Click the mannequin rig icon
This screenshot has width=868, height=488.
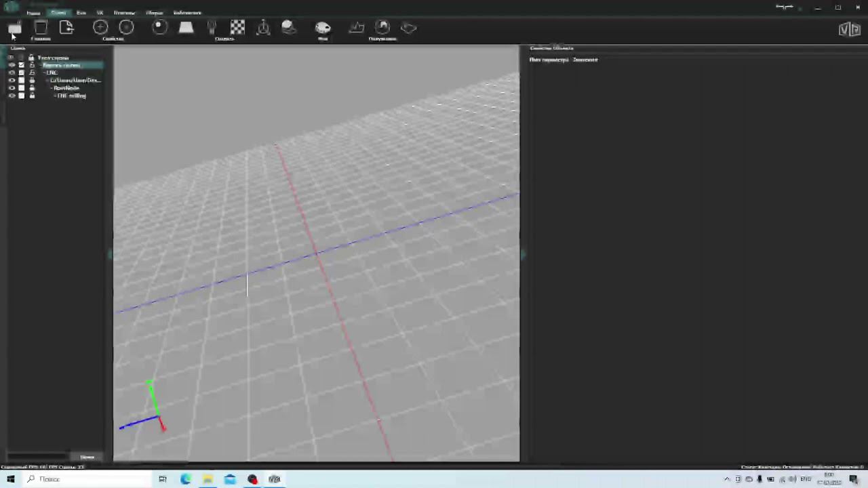coord(263,28)
